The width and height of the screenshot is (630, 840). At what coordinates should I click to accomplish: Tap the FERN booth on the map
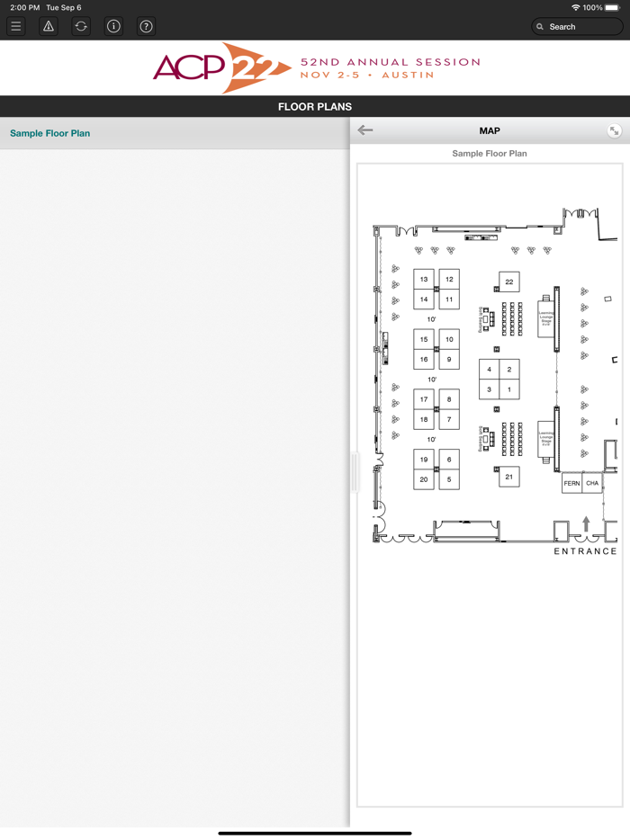(571, 483)
